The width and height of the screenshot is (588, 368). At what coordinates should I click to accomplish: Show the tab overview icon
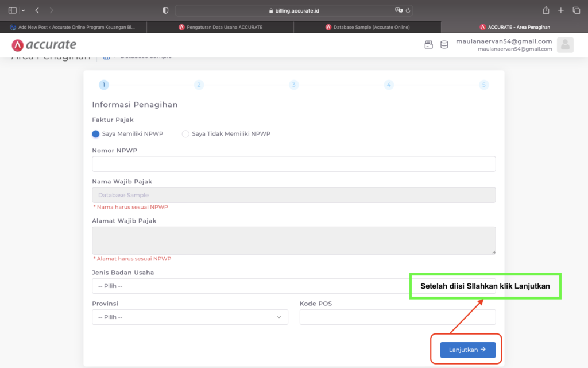pyautogui.click(x=577, y=10)
